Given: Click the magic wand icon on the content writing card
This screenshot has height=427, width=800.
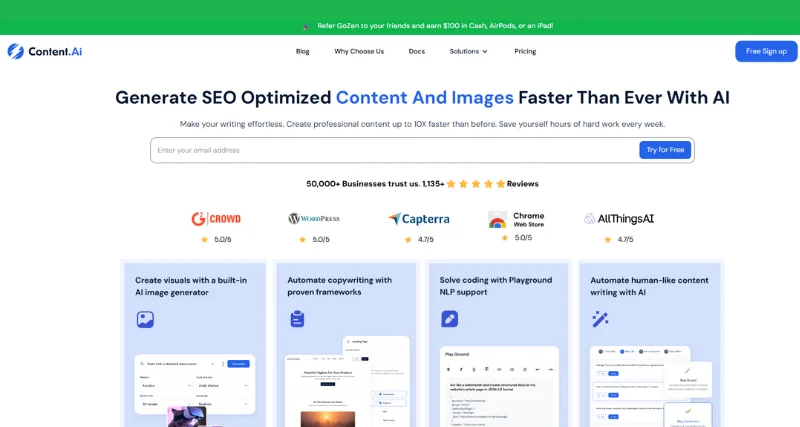Looking at the screenshot, I should [x=600, y=319].
